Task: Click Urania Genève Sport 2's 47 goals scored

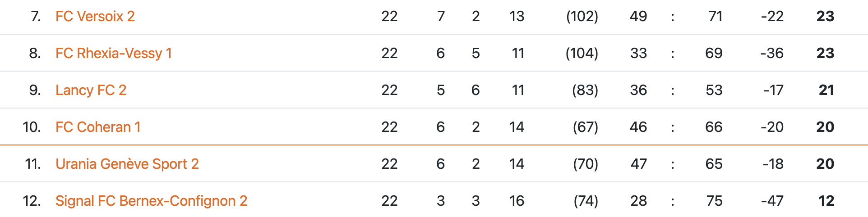Action: pyautogui.click(x=638, y=164)
